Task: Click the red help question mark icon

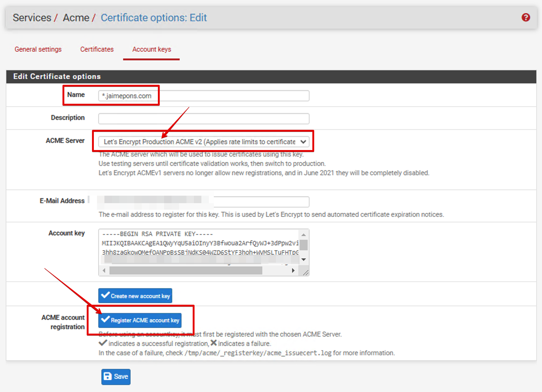Action: [526, 17]
